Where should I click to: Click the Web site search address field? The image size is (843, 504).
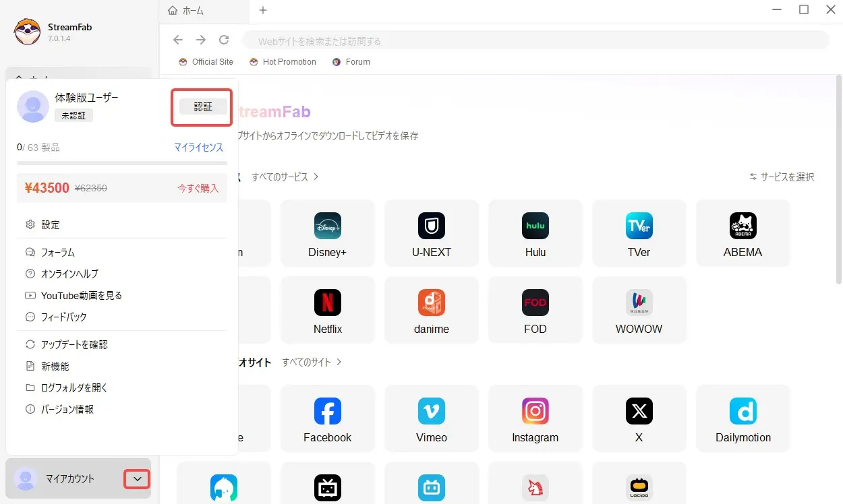coord(535,40)
